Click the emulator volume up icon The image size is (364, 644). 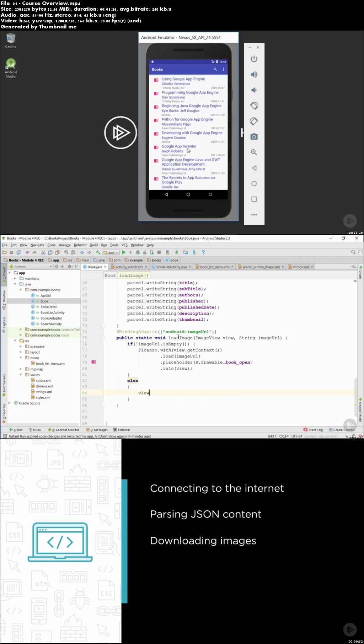254,74
